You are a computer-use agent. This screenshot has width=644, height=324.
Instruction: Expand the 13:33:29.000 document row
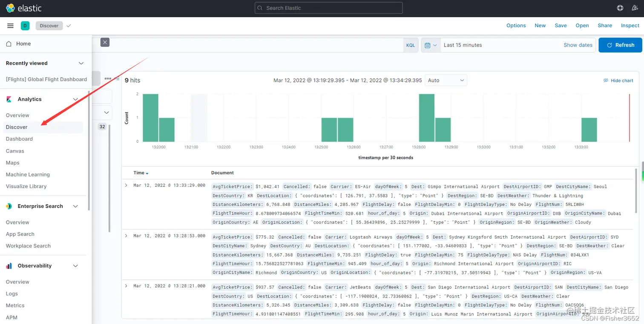pyautogui.click(x=126, y=185)
